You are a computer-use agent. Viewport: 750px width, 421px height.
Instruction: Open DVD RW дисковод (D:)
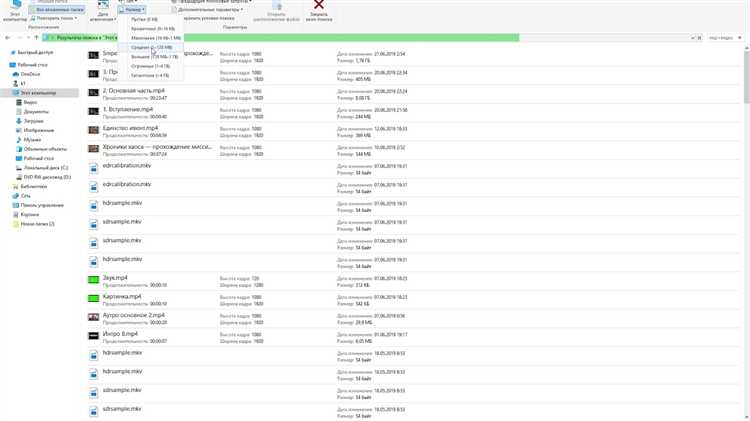(x=43, y=177)
